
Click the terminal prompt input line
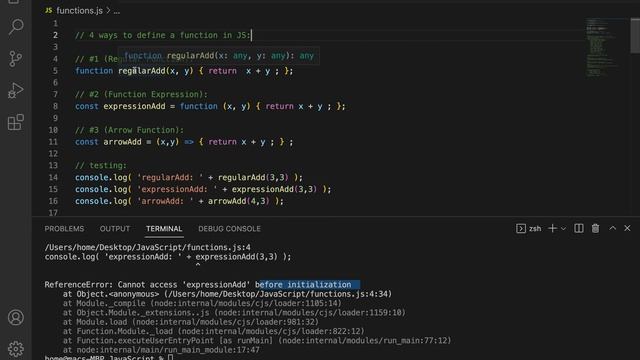click(x=109, y=358)
